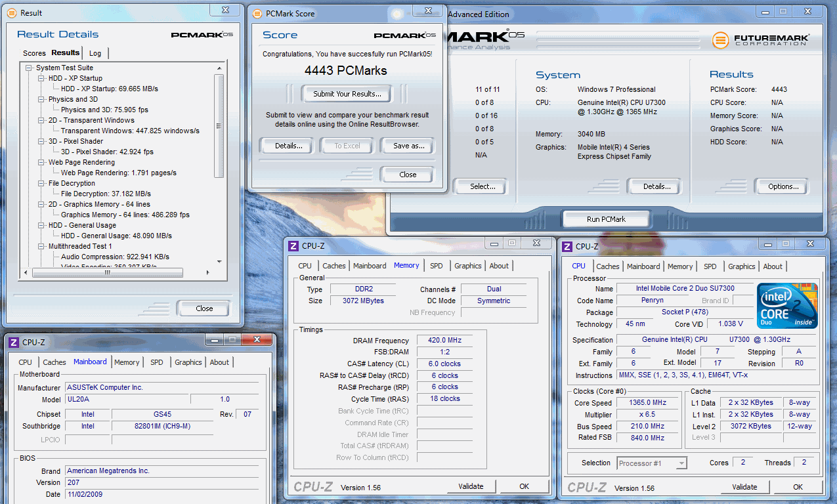
Task: Open the About tab in the CPU-Z processor window
Action: tap(773, 266)
